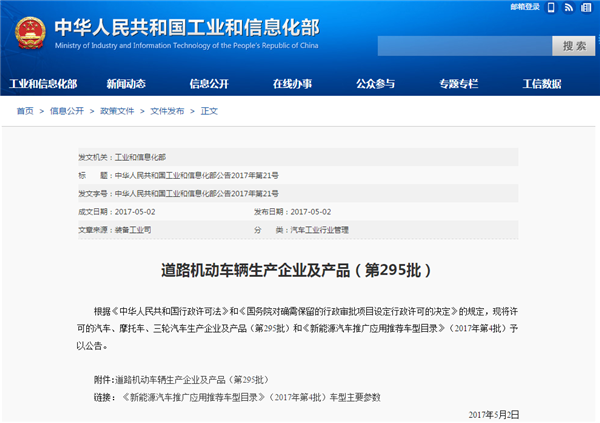
Task: Navigate to the 公众参与 section
Action: [x=375, y=83]
